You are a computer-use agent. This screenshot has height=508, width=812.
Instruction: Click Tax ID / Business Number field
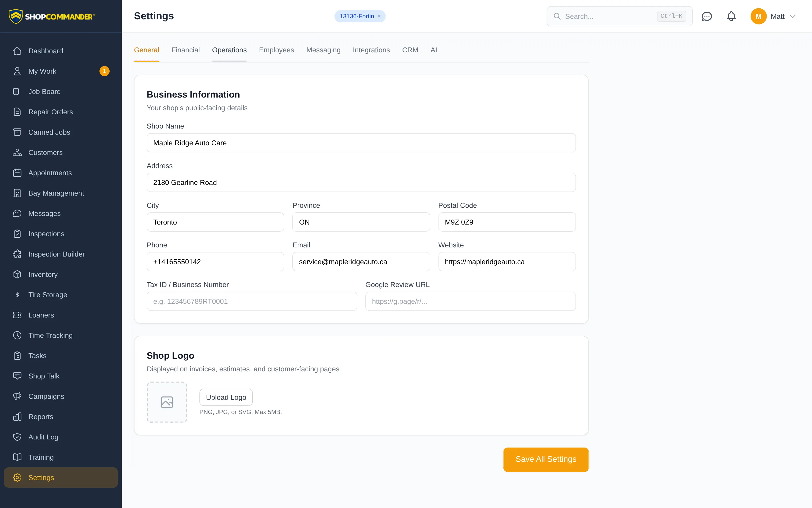(x=252, y=301)
